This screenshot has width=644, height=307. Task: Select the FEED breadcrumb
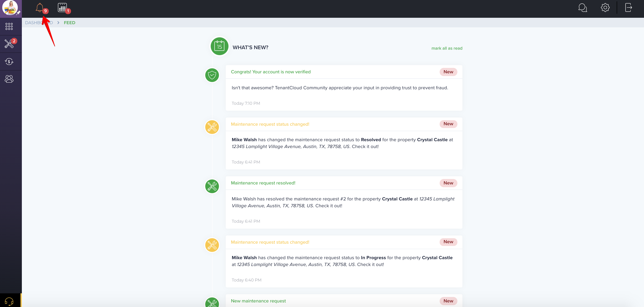tap(69, 23)
